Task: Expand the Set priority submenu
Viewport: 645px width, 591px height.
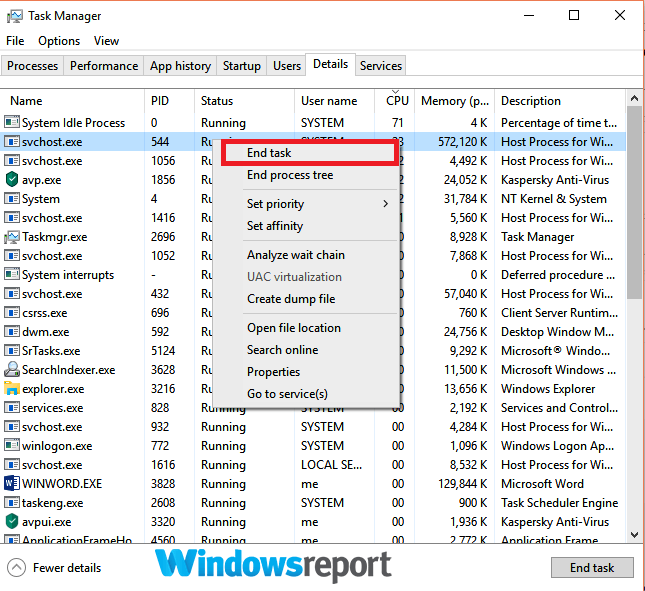Action: tap(319, 204)
